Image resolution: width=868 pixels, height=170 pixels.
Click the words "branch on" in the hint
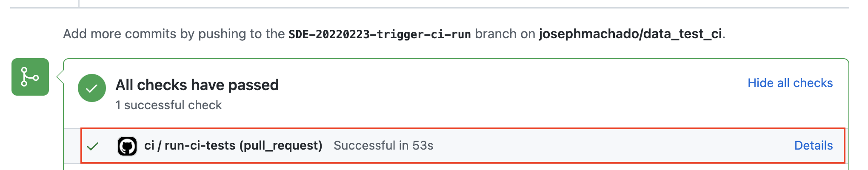[x=505, y=34]
